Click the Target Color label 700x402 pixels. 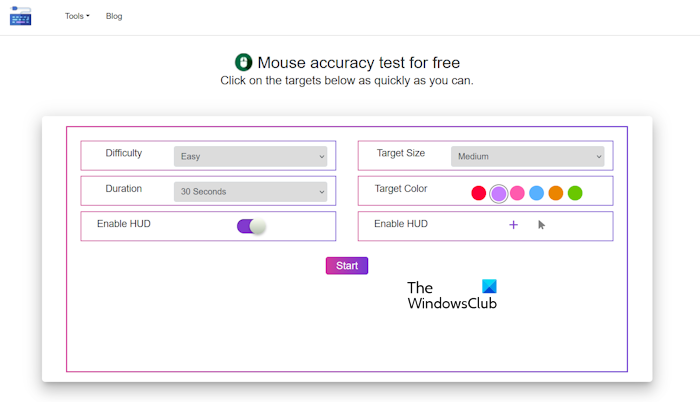[x=400, y=188]
